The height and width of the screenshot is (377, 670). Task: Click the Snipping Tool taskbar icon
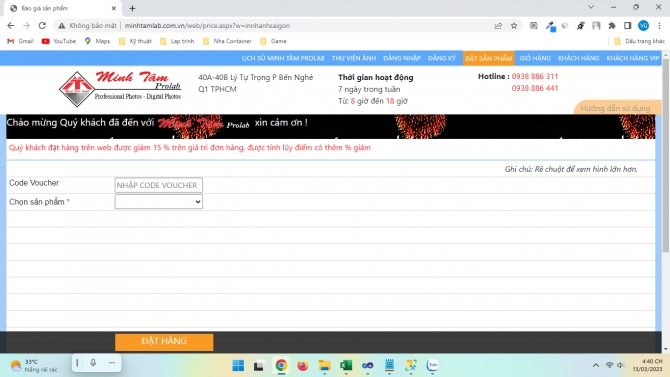point(411,365)
